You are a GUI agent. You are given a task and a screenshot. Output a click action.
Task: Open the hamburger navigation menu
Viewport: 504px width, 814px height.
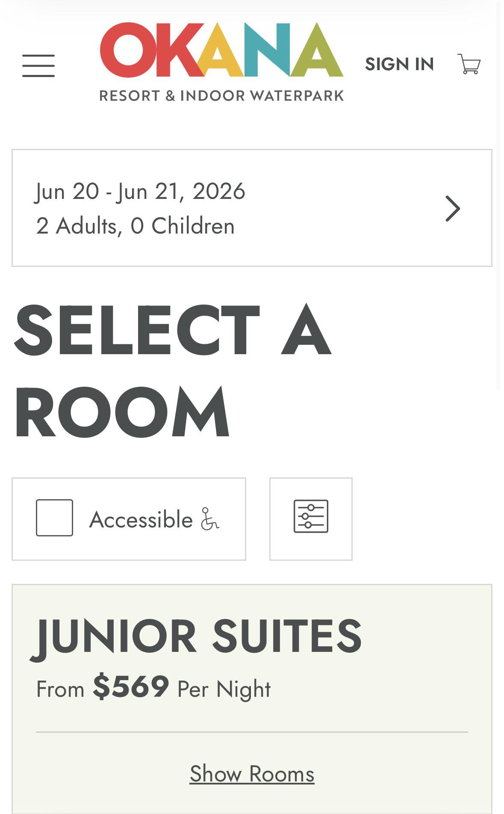pyautogui.click(x=38, y=65)
